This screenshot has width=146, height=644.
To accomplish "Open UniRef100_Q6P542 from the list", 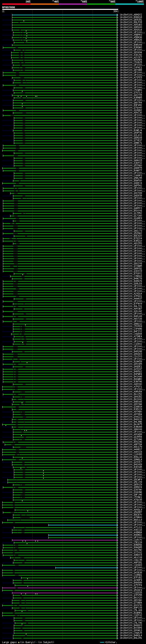I will (x=131, y=186).
